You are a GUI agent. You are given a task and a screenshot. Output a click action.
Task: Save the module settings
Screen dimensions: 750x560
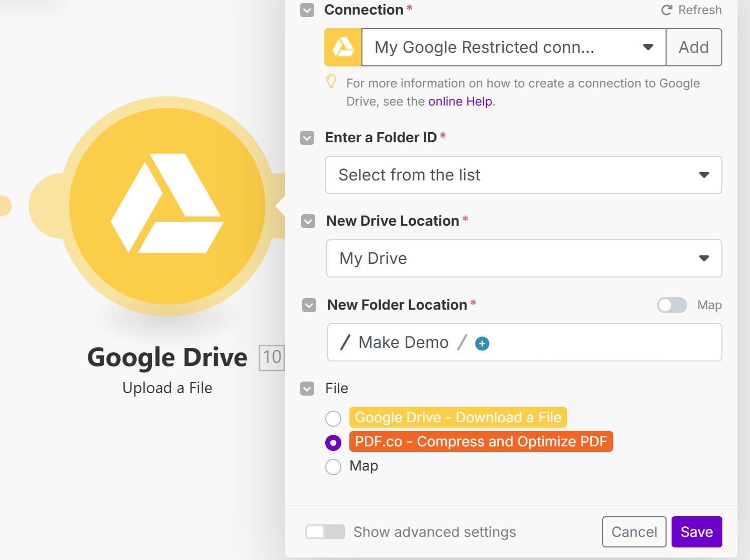[x=696, y=531]
